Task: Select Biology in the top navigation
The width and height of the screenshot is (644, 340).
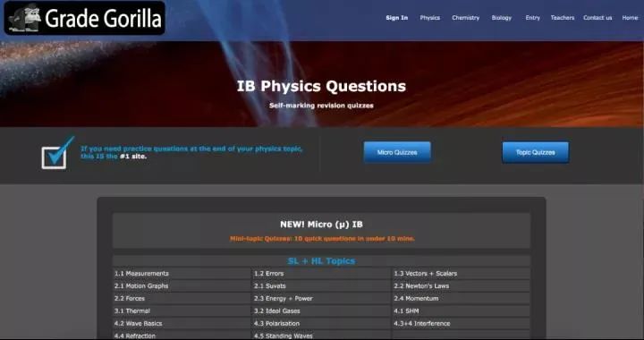Action: (x=502, y=18)
